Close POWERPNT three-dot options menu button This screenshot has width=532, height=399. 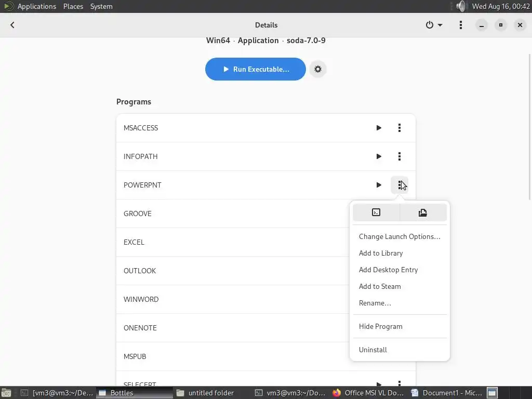[x=400, y=185]
